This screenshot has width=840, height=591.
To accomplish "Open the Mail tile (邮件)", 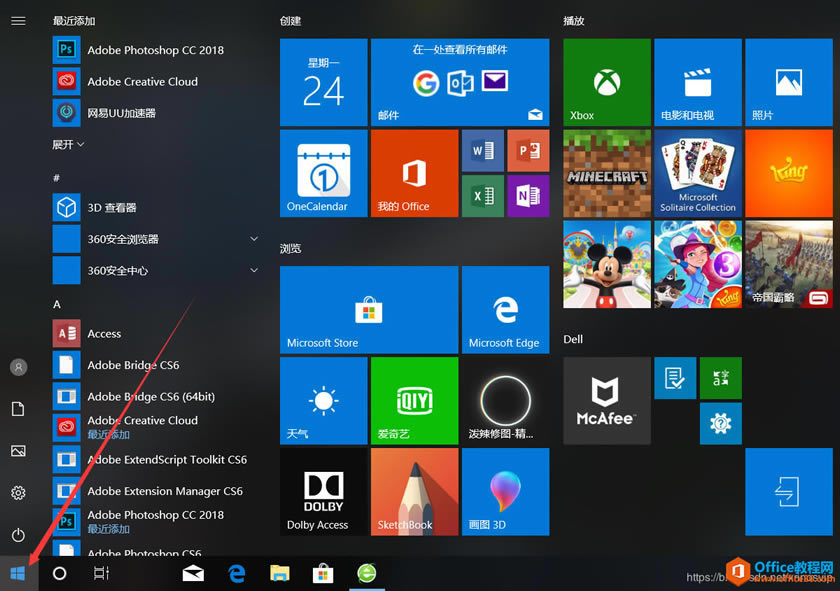I will 460,82.
